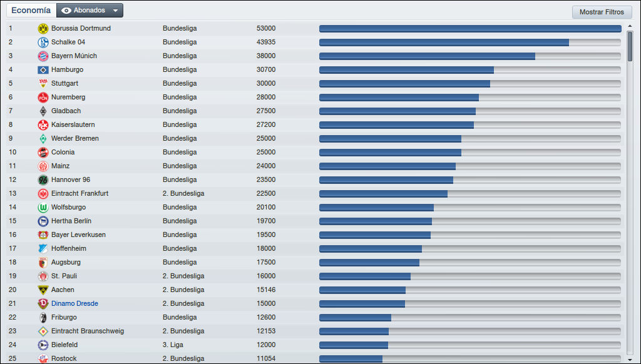
Task: Click the scrollbar up arrow
Action: [x=630, y=26]
